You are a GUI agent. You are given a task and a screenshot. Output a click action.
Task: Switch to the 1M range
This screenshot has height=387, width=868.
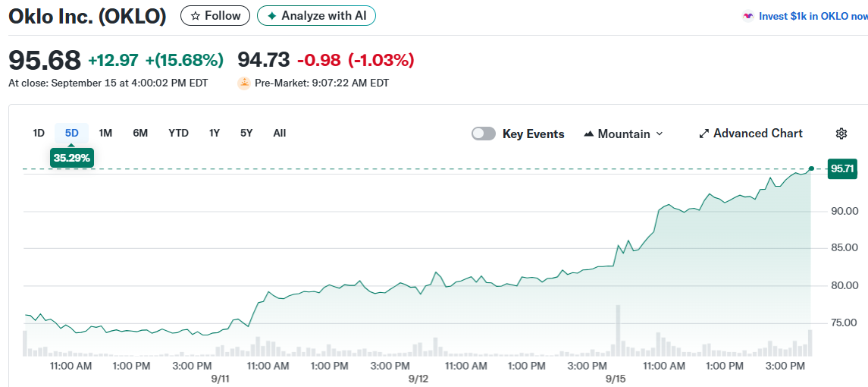(105, 133)
